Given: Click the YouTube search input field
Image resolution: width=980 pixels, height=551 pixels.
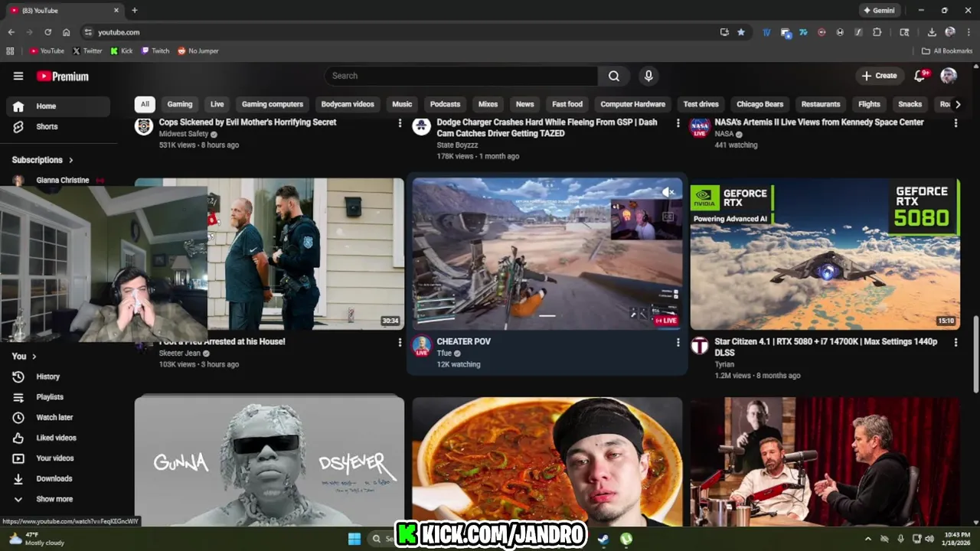Looking at the screenshot, I should [461, 76].
